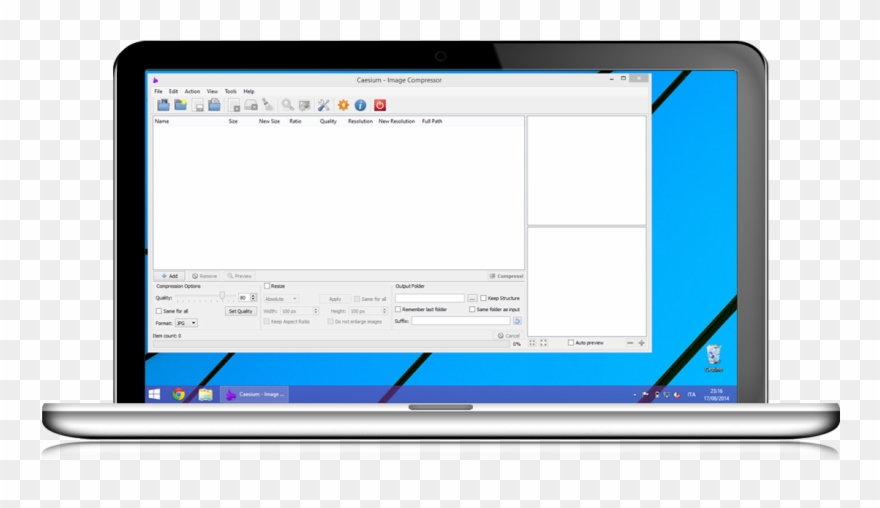The height and width of the screenshot is (508, 880).
Task: Click the purple Caesium logo in title bar
Action: click(x=155, y=80)
